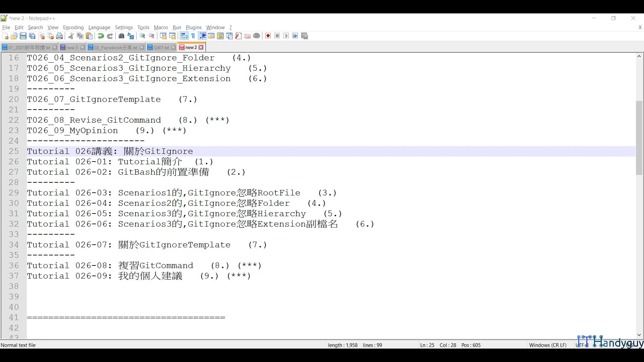The height and width of the screenshot is (362, 644).
Task: Click the Paste clipboard icon
Action: pos(89,36)
